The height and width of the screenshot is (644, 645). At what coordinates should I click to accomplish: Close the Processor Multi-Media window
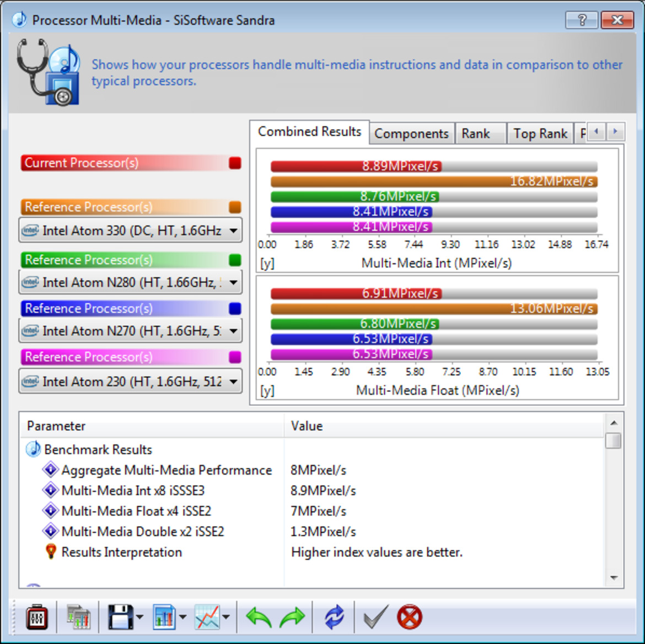coord(617,20)
